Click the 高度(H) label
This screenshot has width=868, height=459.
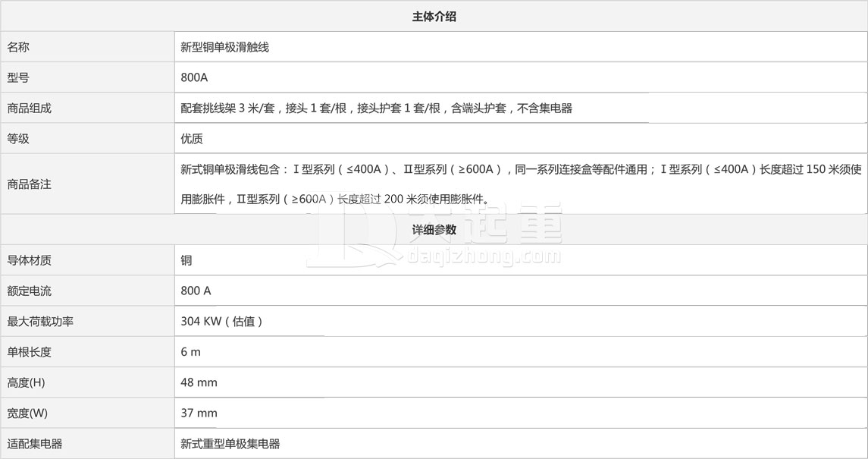[x=26, y=382]
